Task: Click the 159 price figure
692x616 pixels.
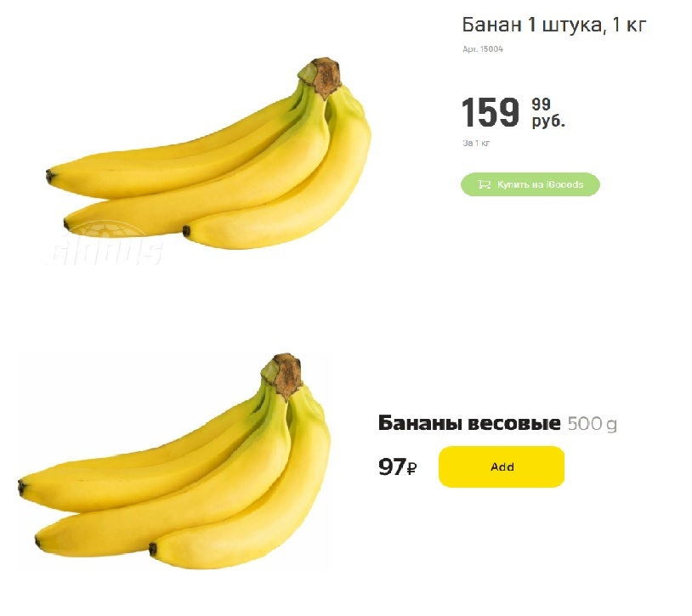Action: tap(491, 112)
